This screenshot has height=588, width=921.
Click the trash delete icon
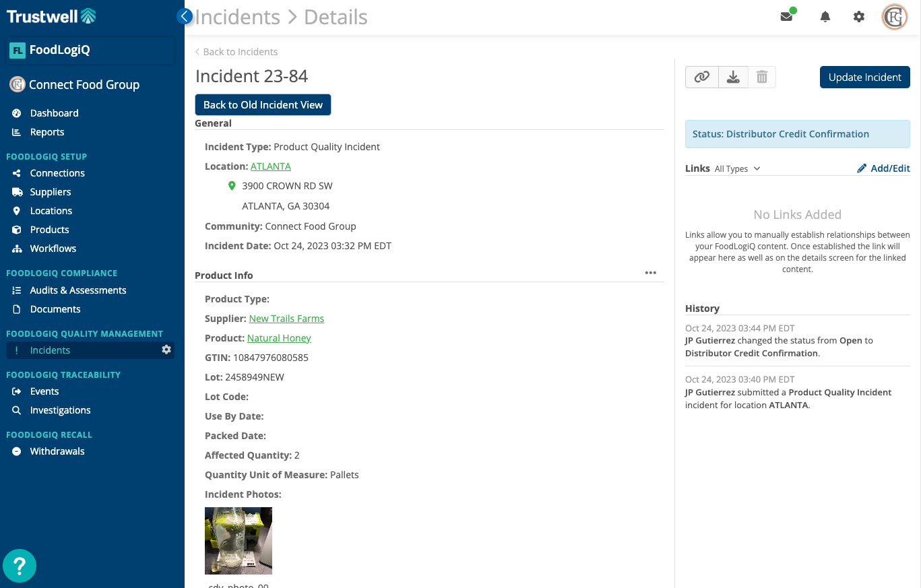pos(762,77)
